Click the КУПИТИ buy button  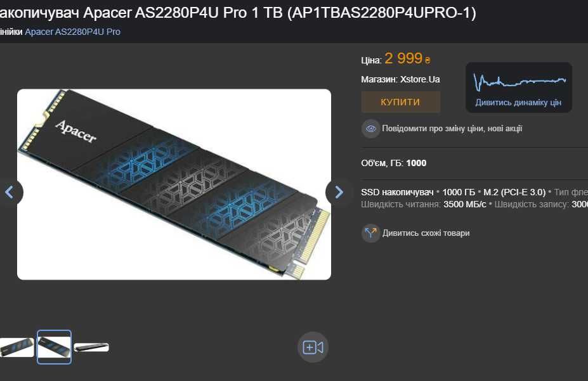coord(400,102)
